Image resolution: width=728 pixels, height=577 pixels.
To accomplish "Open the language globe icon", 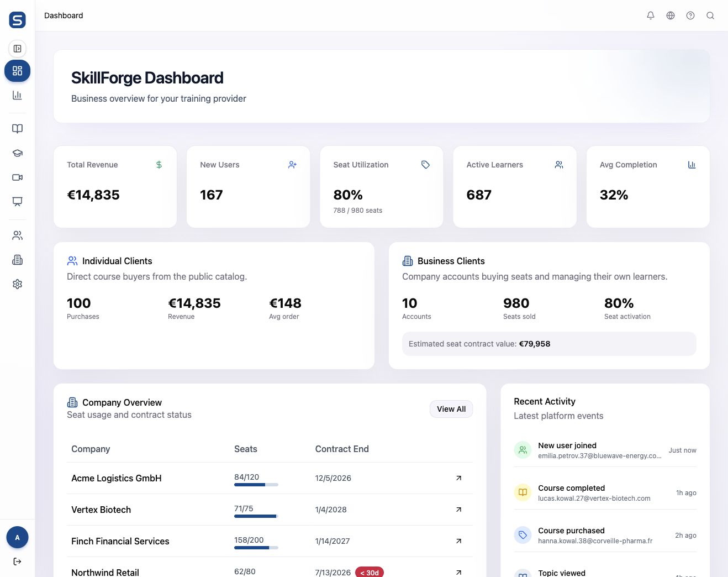I will (x=671, y=15).
